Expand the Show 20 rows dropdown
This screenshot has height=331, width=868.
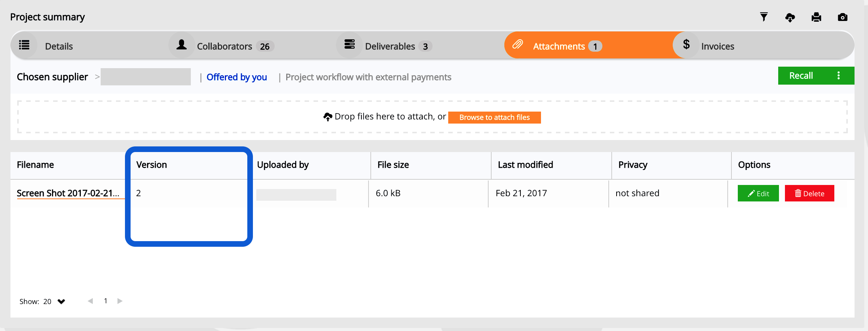pyautogui.click(x=61, y=301)
